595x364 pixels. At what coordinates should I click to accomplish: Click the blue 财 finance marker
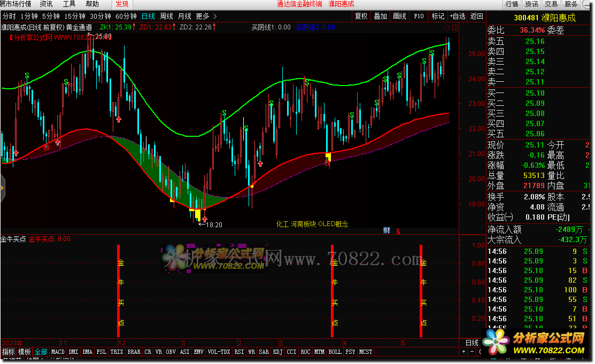coord(387,230)
